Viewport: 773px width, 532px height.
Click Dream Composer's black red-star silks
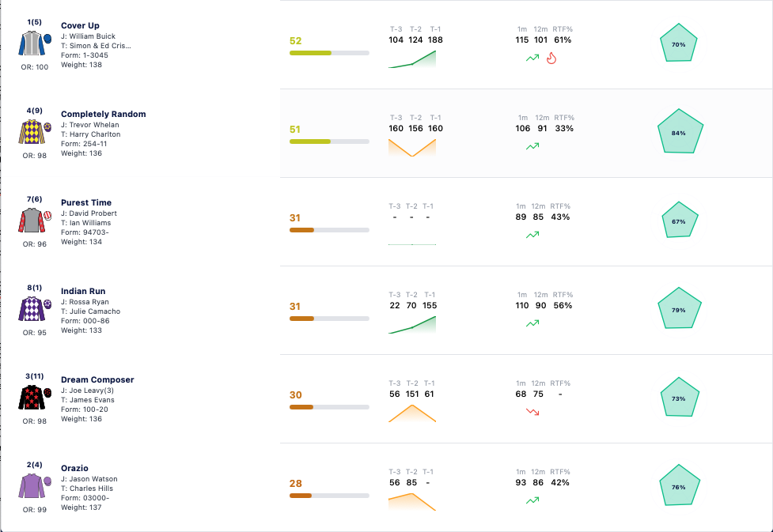coord(35,398)
